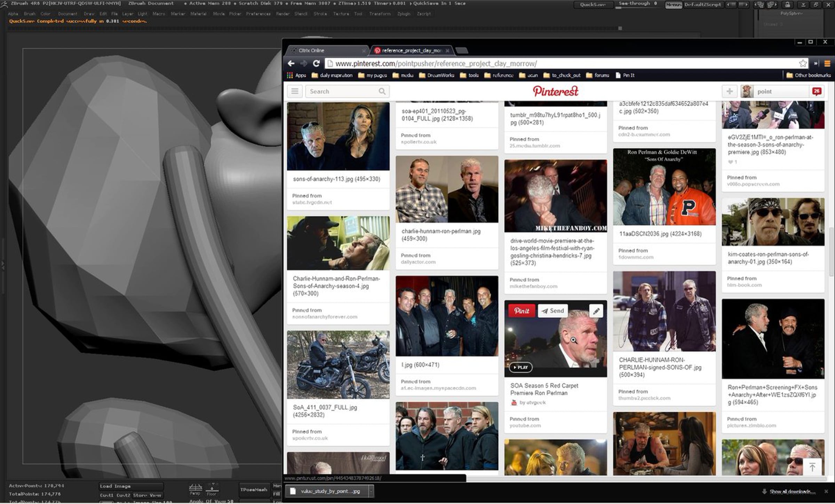835x504 pixels.
Task: Click the TPoseMesh button
Action: pos(254,490)
